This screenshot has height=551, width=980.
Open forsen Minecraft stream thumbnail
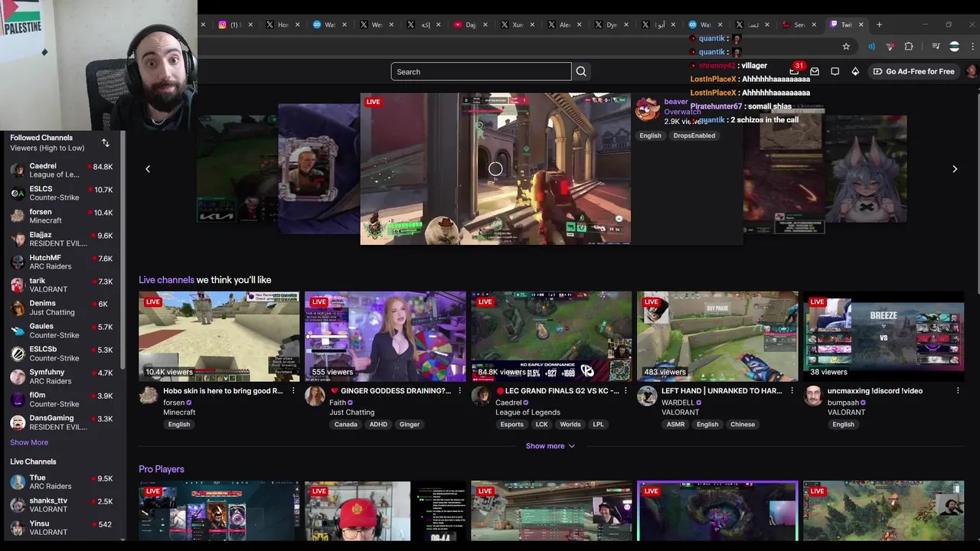pos(219,336)
